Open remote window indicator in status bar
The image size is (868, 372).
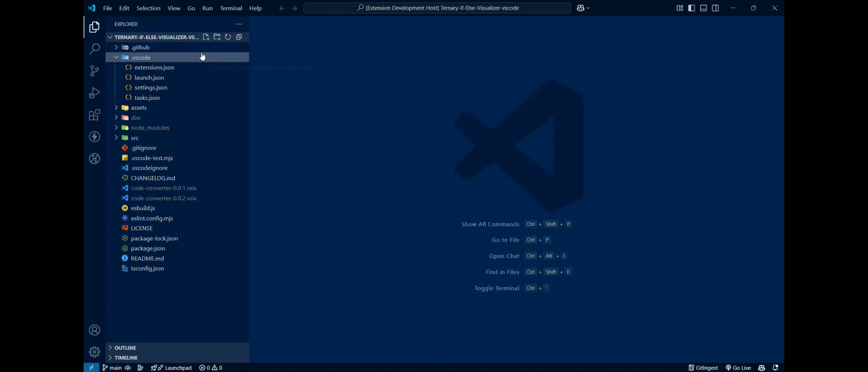(91, 368)
